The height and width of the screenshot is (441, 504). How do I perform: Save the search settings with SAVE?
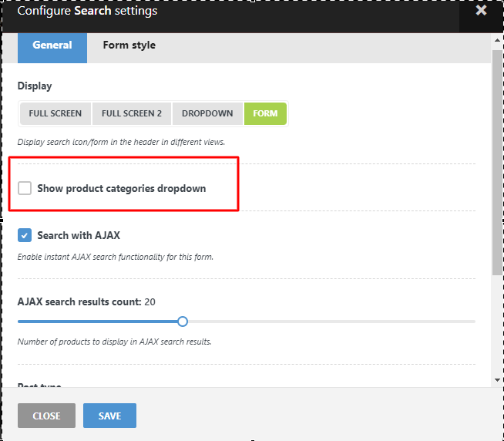click(109, 416)
